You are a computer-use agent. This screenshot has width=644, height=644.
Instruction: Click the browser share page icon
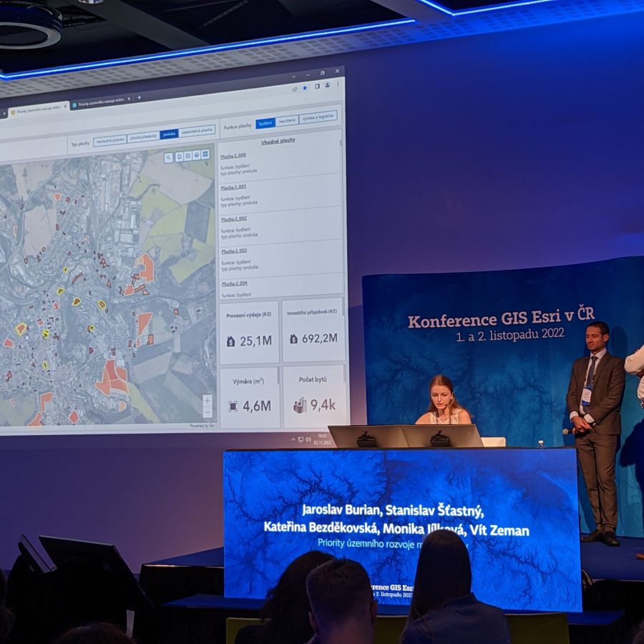[x=295, y=89]
